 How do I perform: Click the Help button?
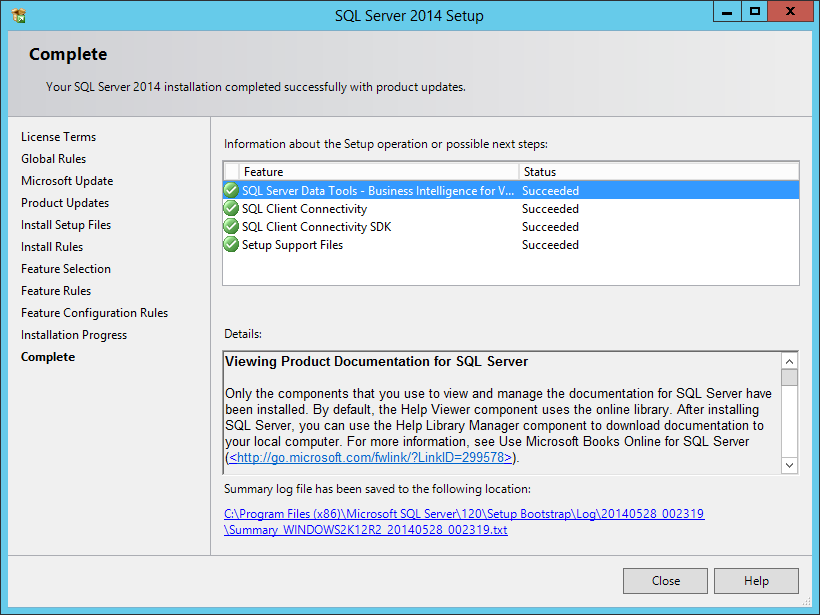[756, 580]
